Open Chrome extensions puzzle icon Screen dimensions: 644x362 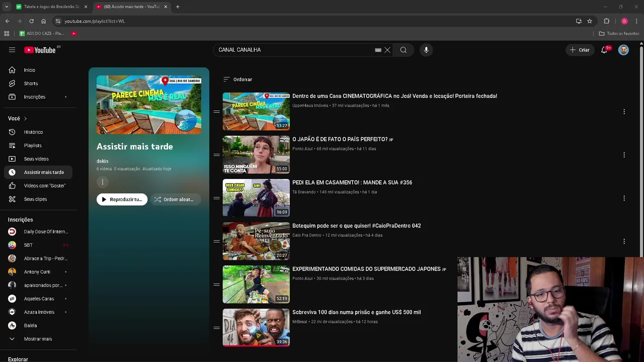606,21
